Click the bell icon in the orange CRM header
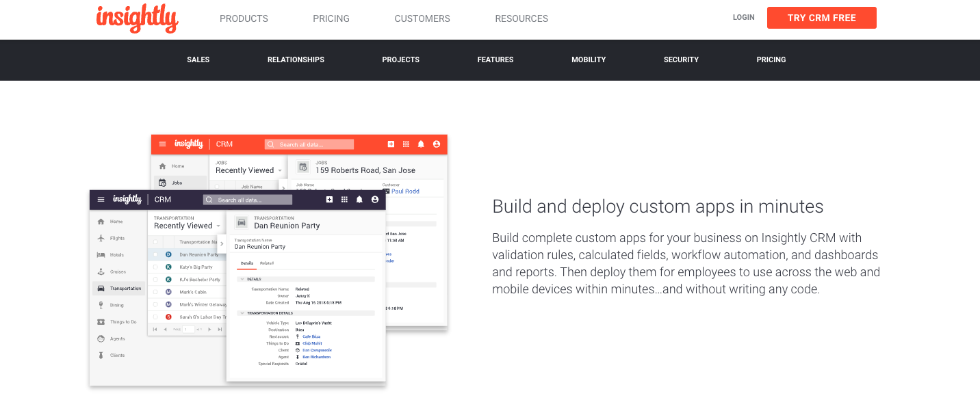Image resolution: width=980 pixels, height=413 pixels. point(421,144)
